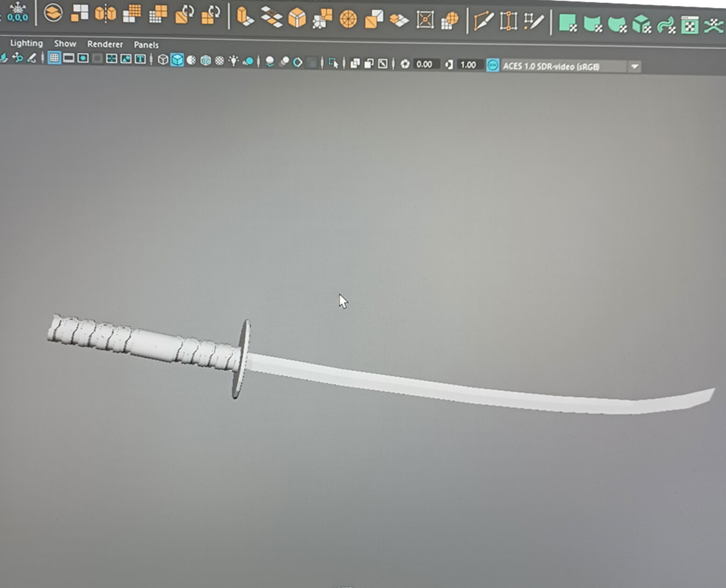The height and width of the screenshot is (588, 726).
Task: Toggle Use All Lights lightbulb icon
Action: click(x=232, y=61)
